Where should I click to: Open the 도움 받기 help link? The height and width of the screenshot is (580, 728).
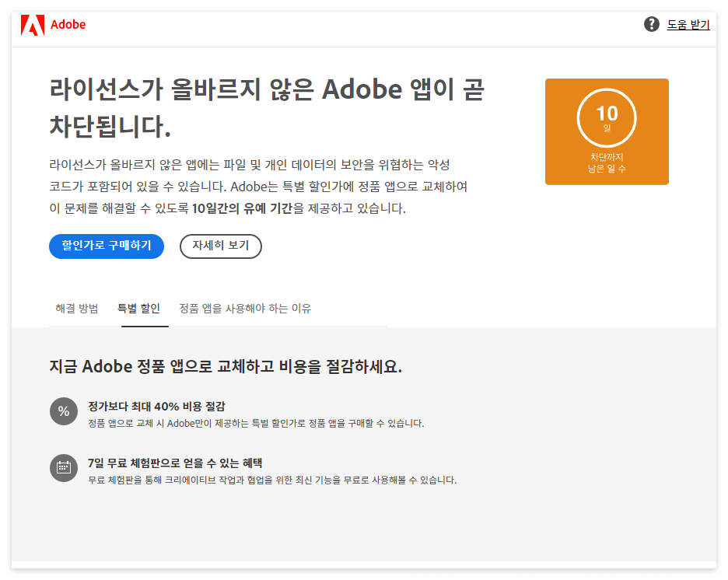tap(688, 25)
